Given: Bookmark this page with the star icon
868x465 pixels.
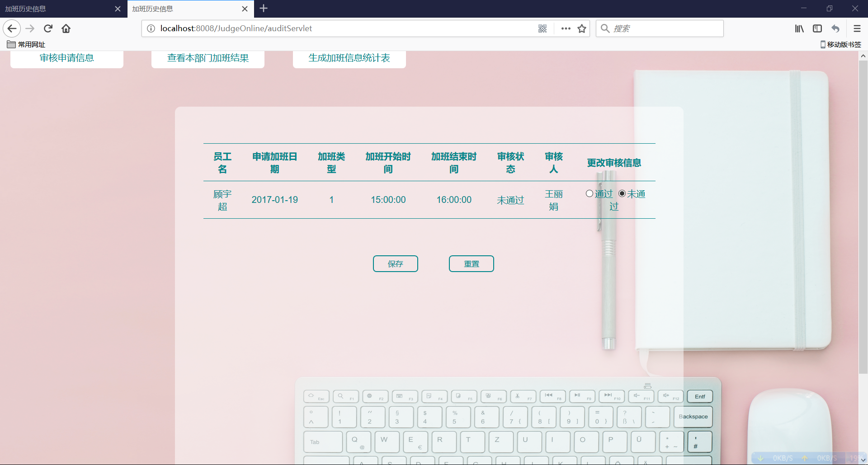Looking at the screenshot, I should click(582, 28).
